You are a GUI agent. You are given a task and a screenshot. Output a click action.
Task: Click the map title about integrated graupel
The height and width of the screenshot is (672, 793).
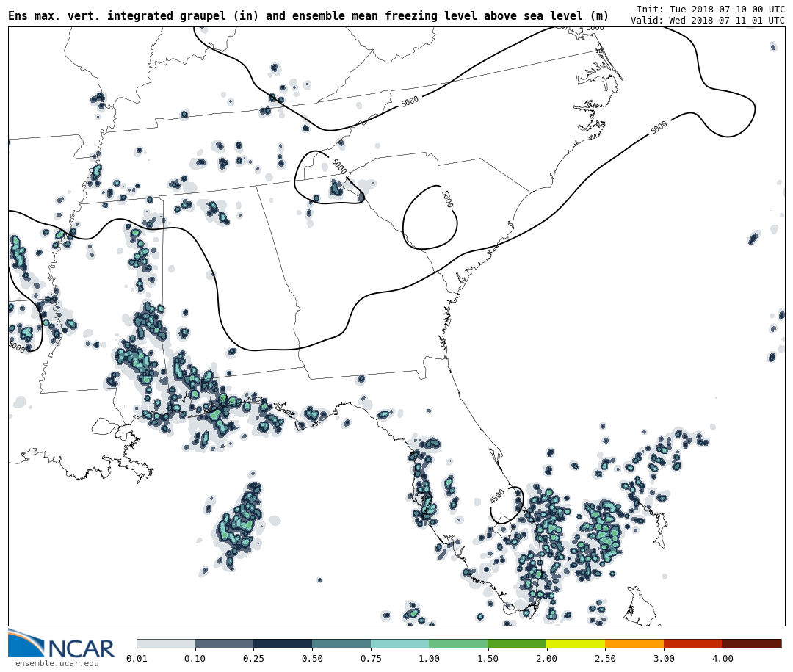point(308,16)
